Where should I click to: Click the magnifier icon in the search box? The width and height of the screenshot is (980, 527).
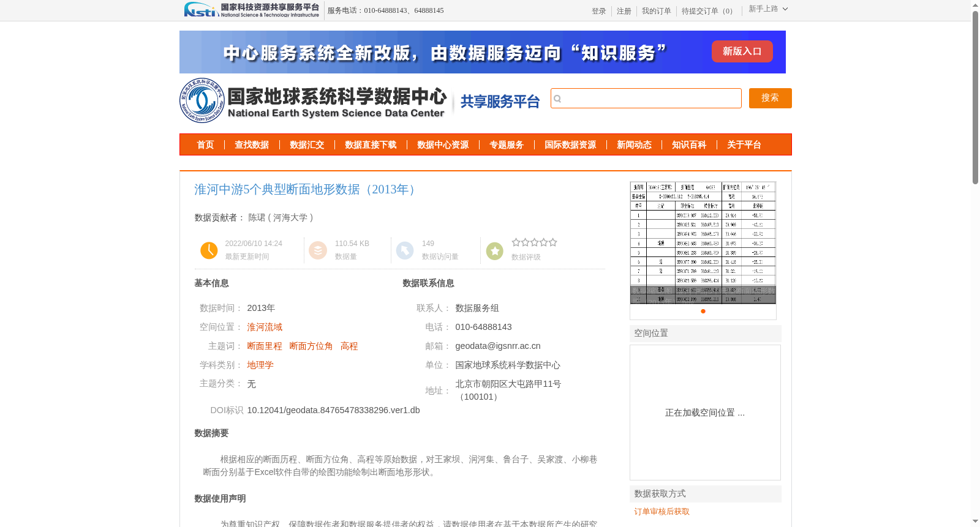tap(557, 99)
